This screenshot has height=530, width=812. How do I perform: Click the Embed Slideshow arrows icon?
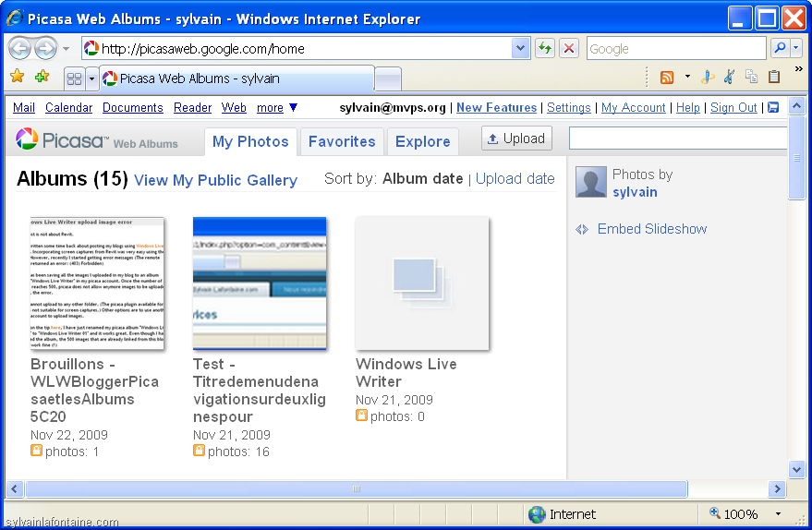coord(582,229)
